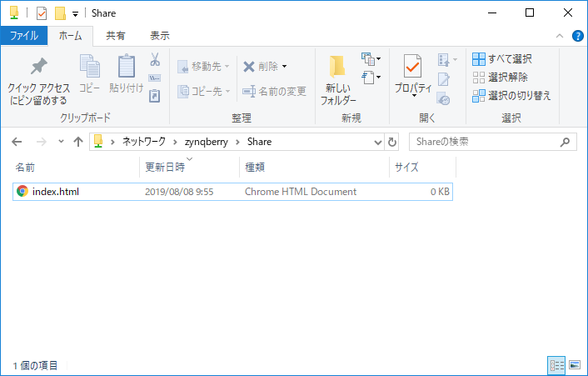Click the Cut scissors icon
This screenshot has width=588, height=376.
coord(154,59)
